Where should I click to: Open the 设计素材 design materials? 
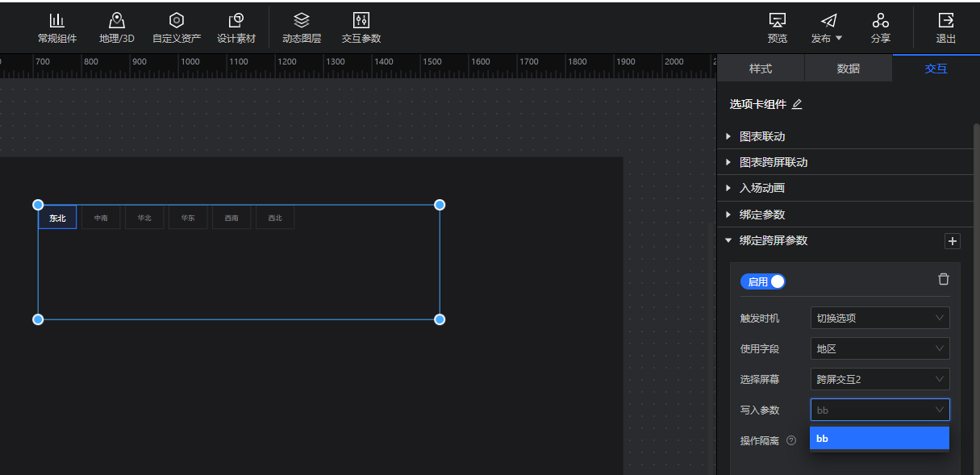tap(236, 27)
